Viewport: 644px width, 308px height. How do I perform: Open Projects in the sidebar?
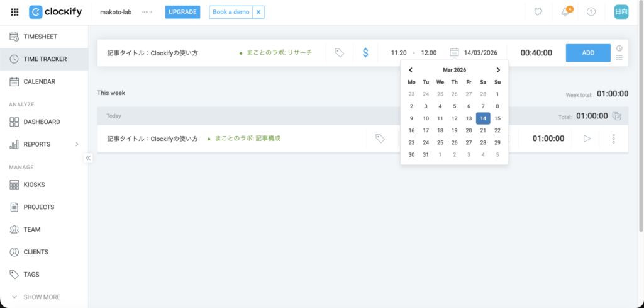click(x=39, y=207)
